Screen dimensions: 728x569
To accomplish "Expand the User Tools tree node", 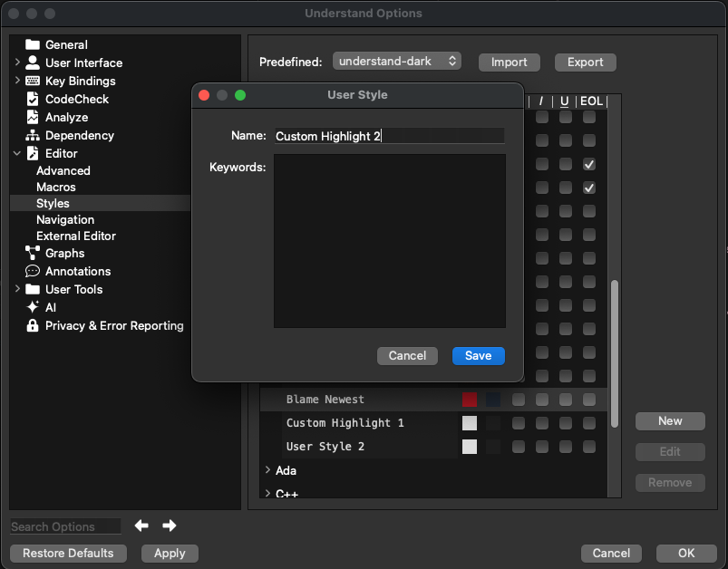I will coord(17,289).
